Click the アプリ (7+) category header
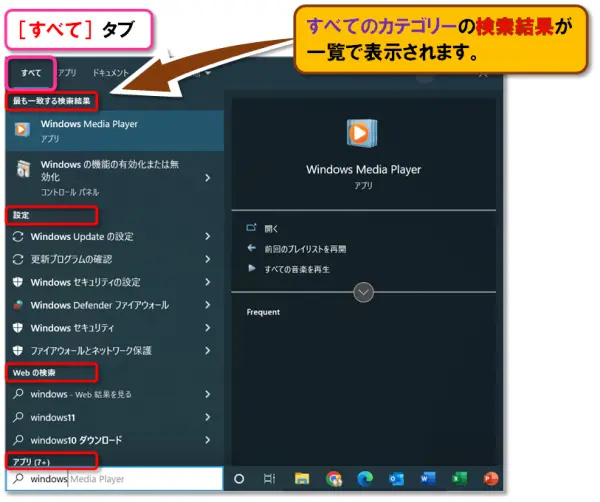Image resolution: width=600 pixels, height=502 pixels. (x=31, y=462)
